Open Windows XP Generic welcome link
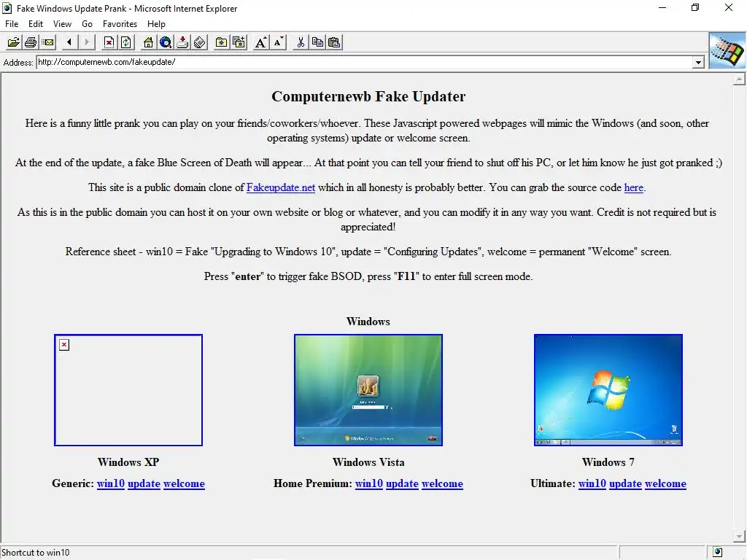747x560 pixels. (x=184, y=483)
